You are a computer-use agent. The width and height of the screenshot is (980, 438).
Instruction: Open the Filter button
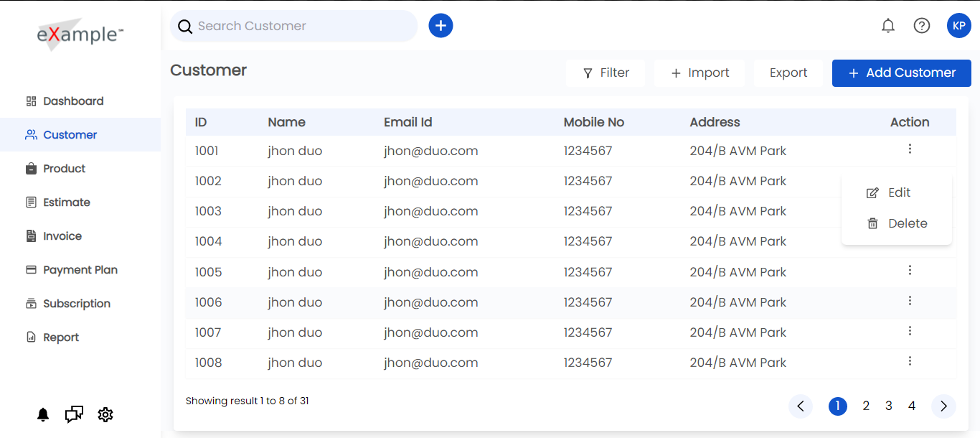coord(606,73)
